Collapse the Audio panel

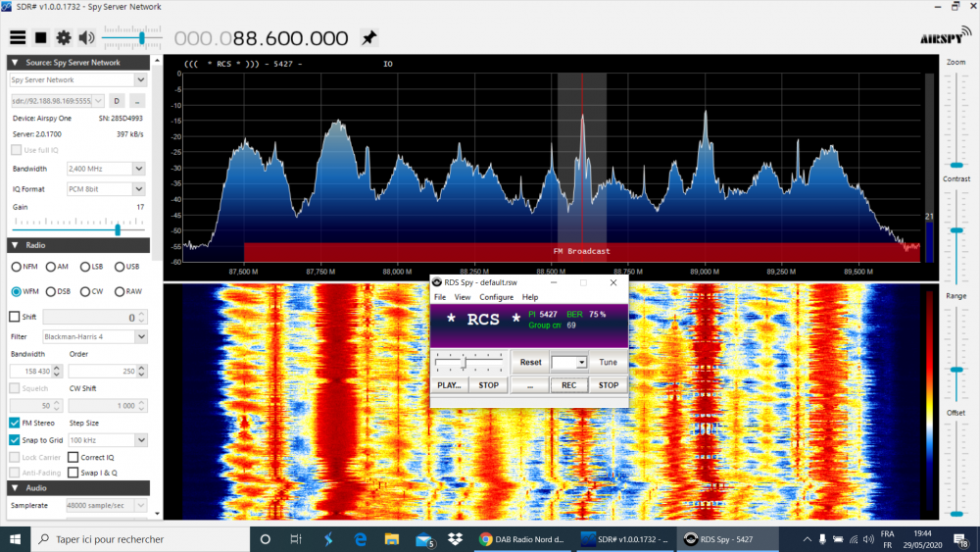(15, 488)
